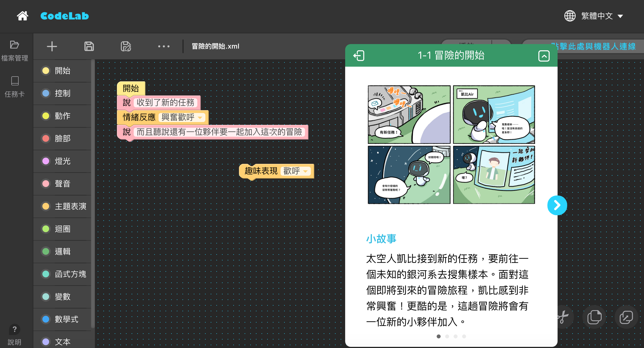The image size is (644, 348).
Task: Jump to the second page dot indicator
Action: 447,336
